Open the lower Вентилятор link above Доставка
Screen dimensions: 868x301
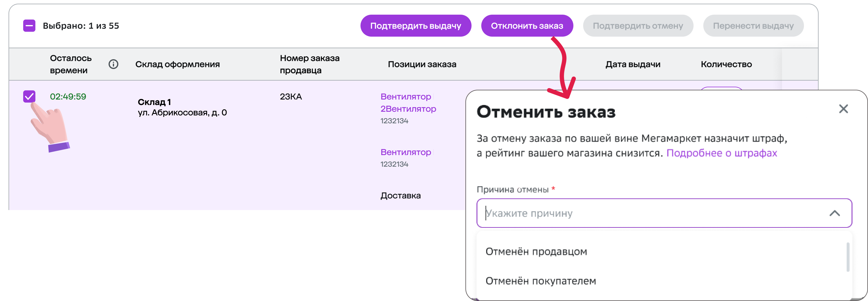[x=406, y=153]
